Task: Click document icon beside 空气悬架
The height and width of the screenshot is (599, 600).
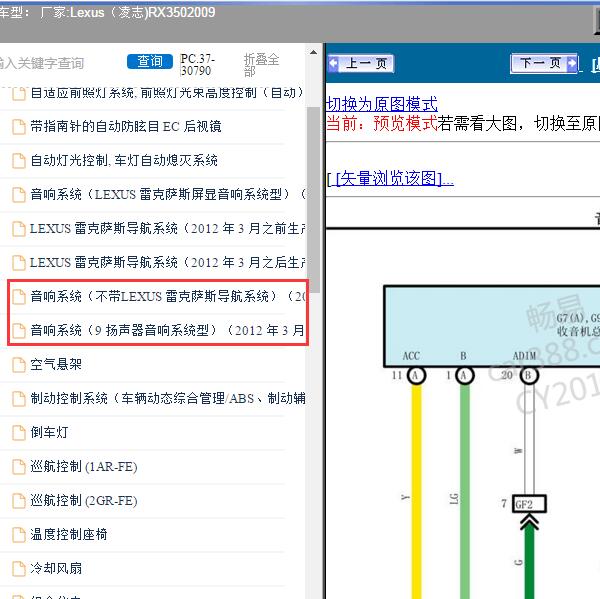Action: click(18, 365)
